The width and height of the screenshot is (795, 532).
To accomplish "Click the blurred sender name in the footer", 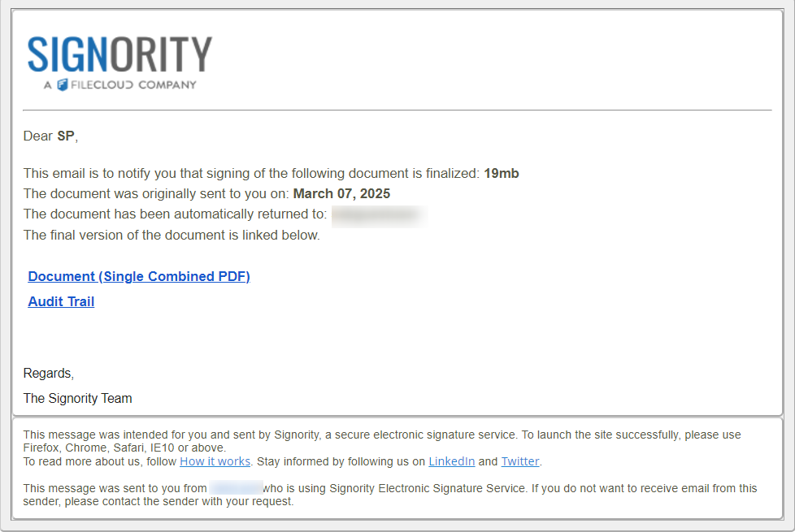I will point(236,488).
